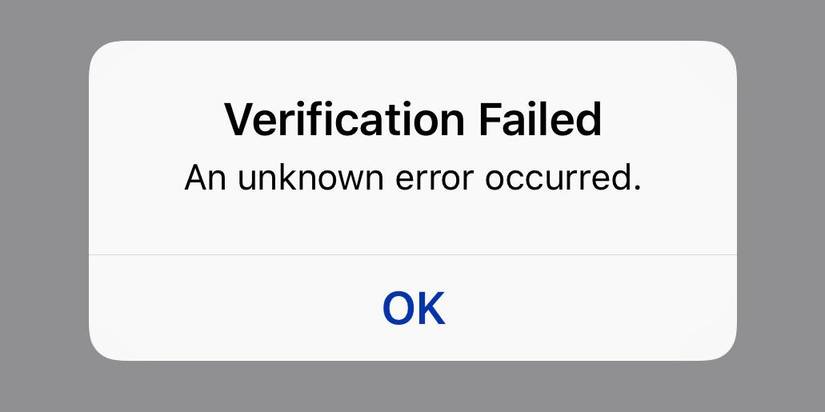Click the alert's rounded top-left corner area
This screenshot has height=412, width=825.
105,57
